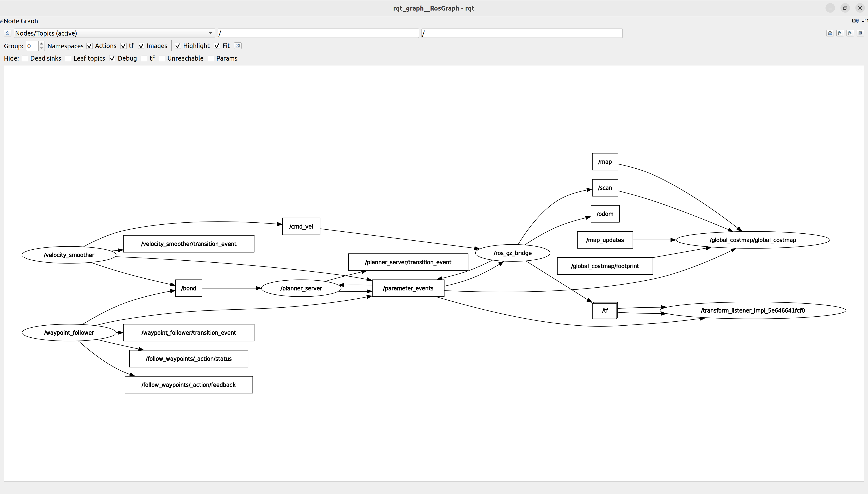Select the /waypoint_follower node
This screenshot has width=868, height=494.
click(69, 332)
